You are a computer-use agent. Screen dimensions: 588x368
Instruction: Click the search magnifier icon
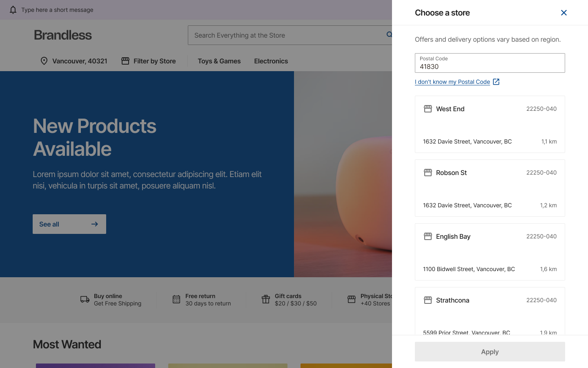(x=389, y=35)
